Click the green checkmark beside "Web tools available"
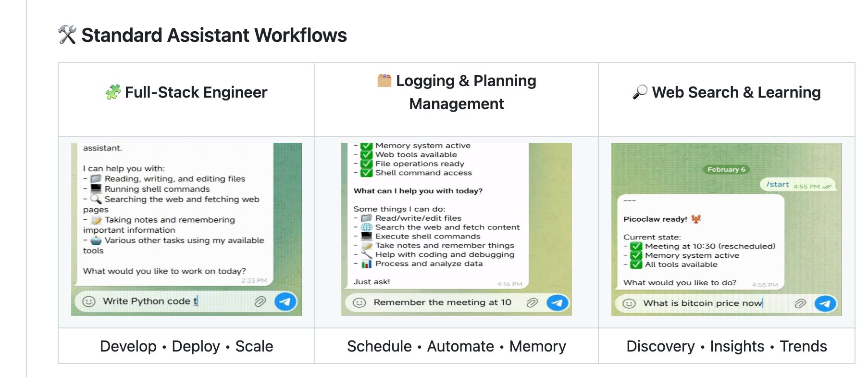The width and height of the screenshot is (868, 377). pyautogui.click(x=367, y=154)
